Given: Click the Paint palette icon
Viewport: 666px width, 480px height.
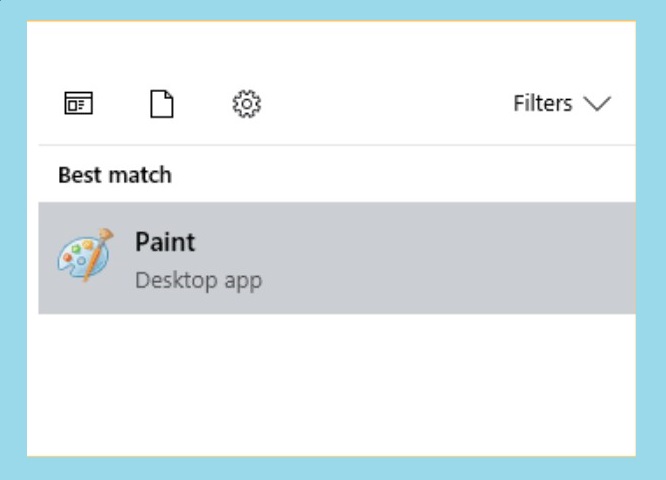Looking at the screenshot, I should point(86,255).
